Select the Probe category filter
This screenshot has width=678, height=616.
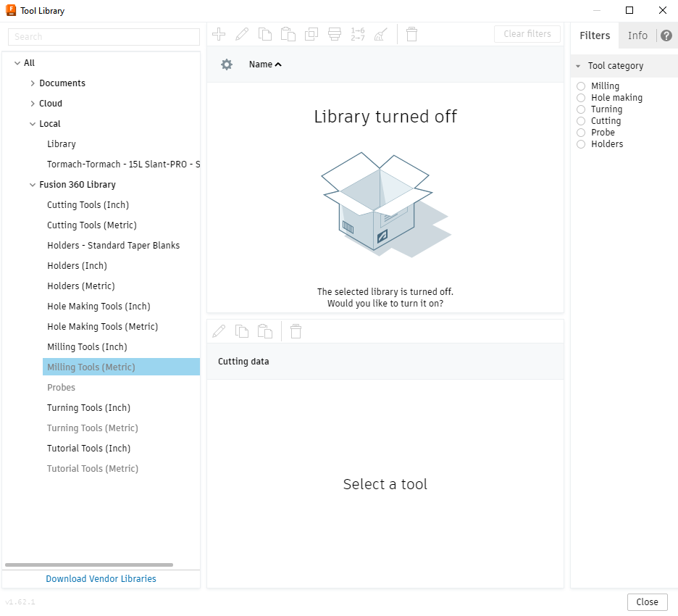pos(580,132)
